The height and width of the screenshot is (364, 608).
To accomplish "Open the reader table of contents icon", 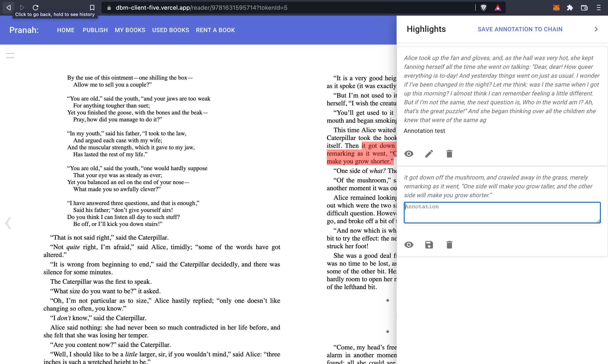I will point(10,56).
